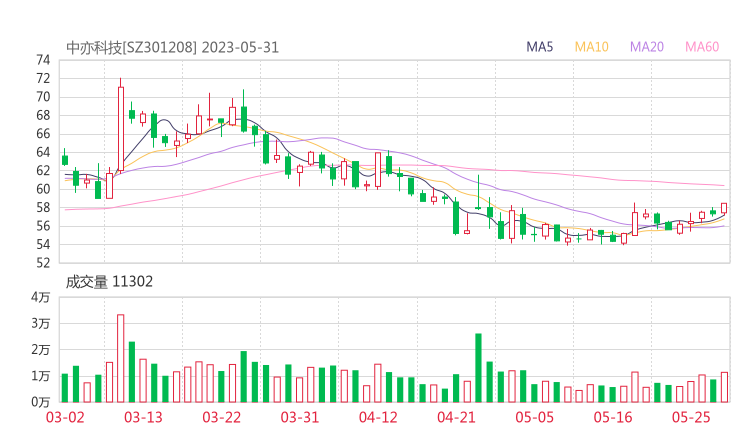Click the 2万 volume axis label

[41, 350]
